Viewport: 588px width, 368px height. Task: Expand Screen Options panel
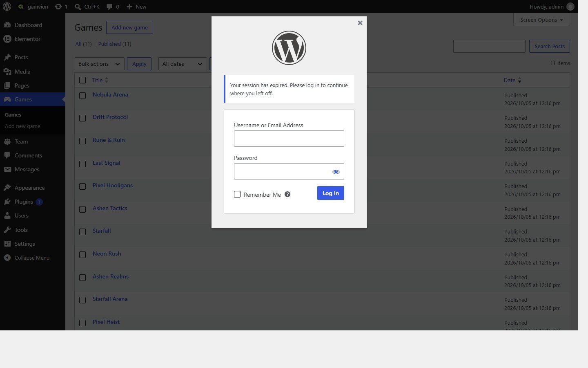pyautogui.click(x=541, y=20)
